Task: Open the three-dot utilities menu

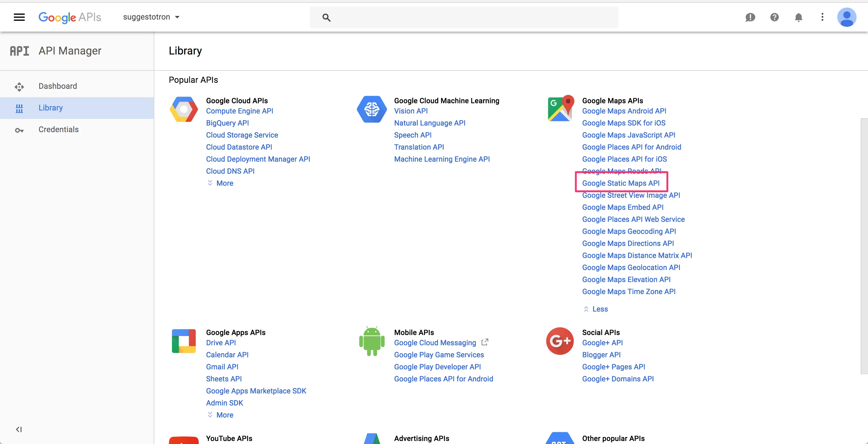Action: (x=822, y=17)
